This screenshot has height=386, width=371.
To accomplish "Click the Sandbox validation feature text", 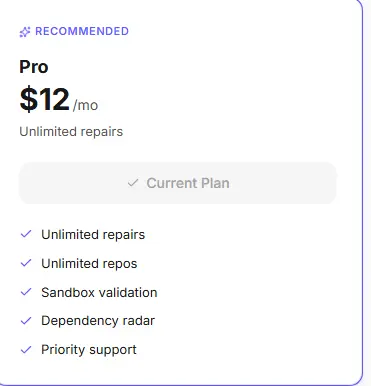I will (x=99, y=292).
